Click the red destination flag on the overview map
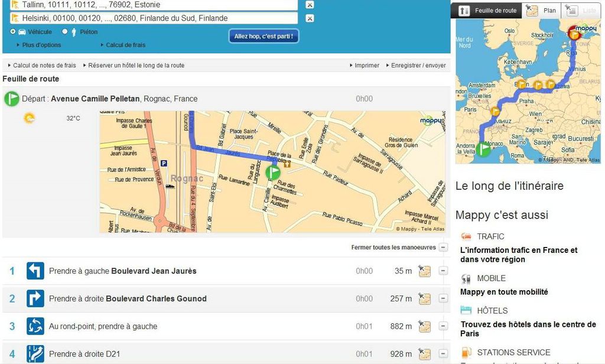 tap(574, 34)
